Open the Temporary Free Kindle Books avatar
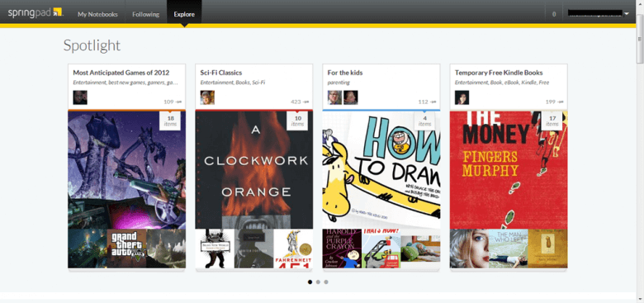This screenshot has height=303, width=644. [462, 97]
